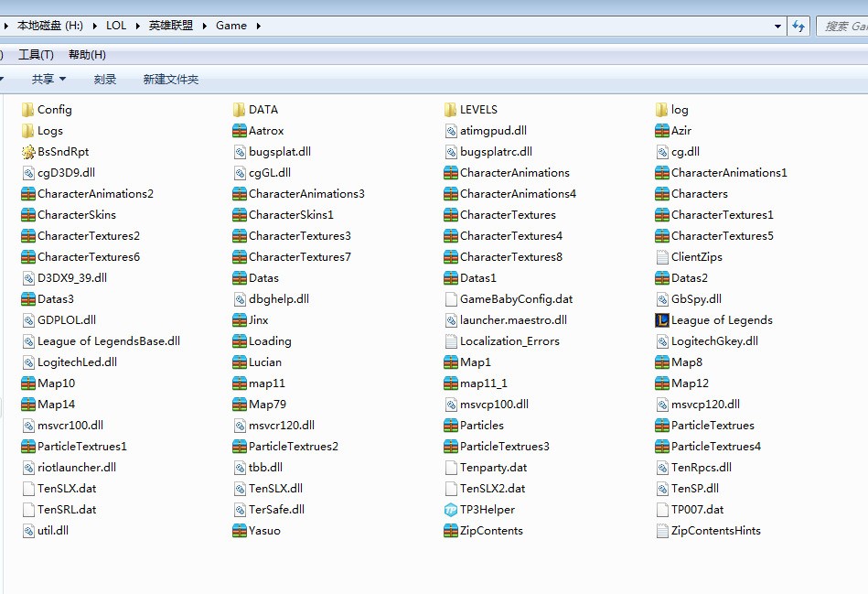Expand the arrow after 英雄联盟 in path
868x594 pixels.
pos(204,26)
